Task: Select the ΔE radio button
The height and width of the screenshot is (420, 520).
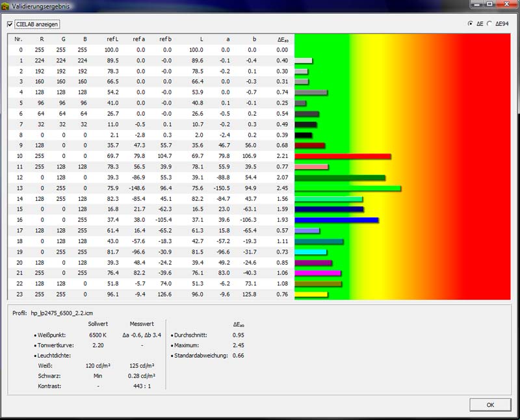Action: click(x=471, y=23)
